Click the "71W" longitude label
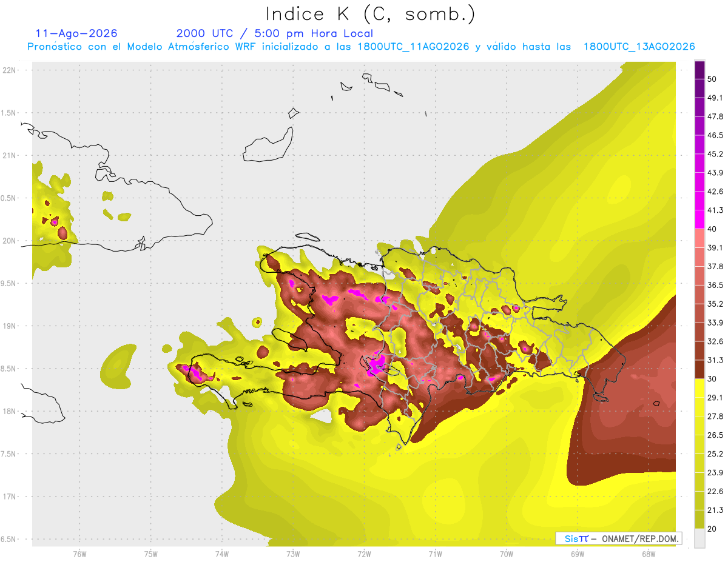This screenshot has width=728, height=562. tap(435, 554)
